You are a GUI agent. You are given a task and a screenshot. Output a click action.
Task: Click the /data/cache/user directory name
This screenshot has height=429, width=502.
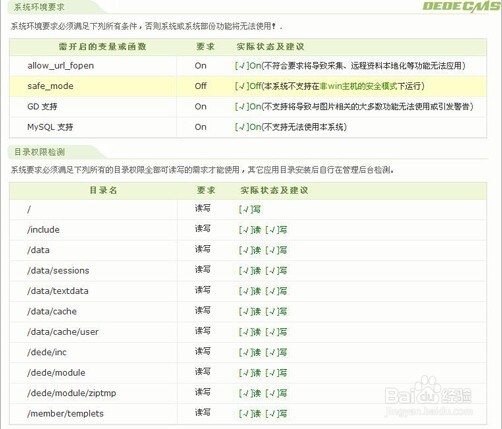pos(63,332)
